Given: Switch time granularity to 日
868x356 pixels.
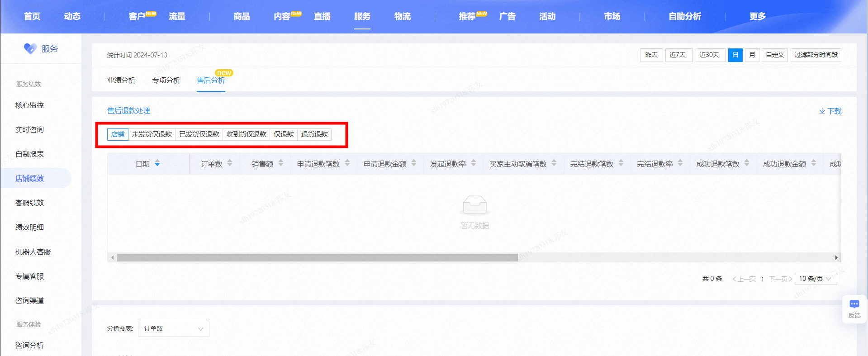Looking at the screenshot, I should coord(735,55).
